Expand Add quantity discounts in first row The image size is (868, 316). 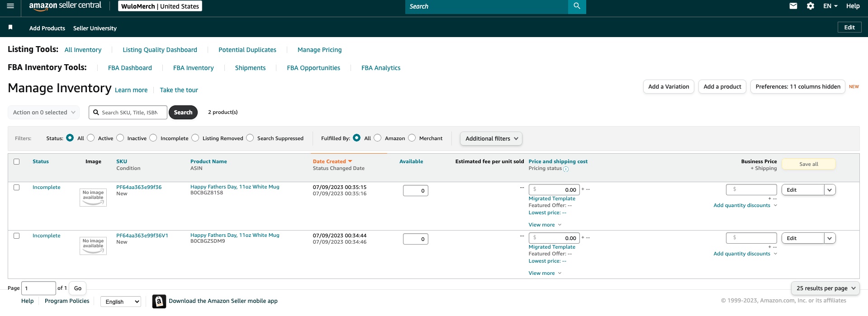pos(745,205)
